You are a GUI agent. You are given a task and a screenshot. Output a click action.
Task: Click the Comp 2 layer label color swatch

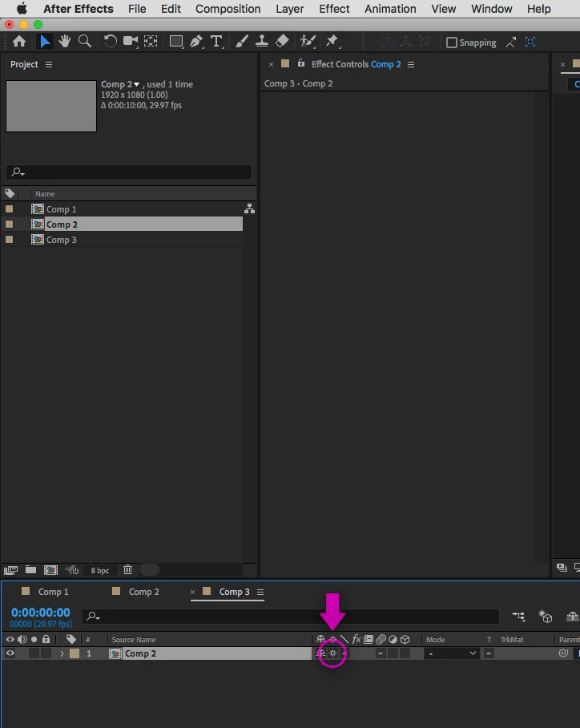click(75, 653)
